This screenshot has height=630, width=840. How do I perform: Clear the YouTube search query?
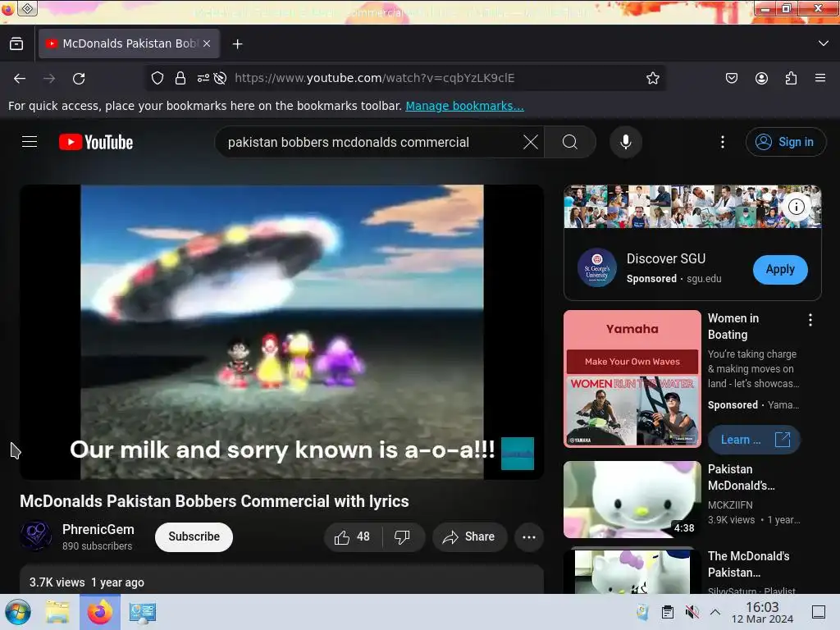(x=531, y=142)
